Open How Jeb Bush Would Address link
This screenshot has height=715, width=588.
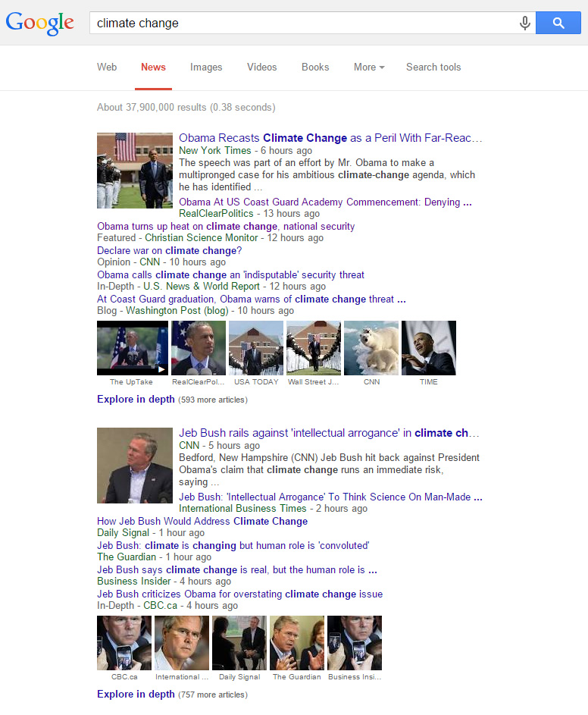tap(202, 521)
